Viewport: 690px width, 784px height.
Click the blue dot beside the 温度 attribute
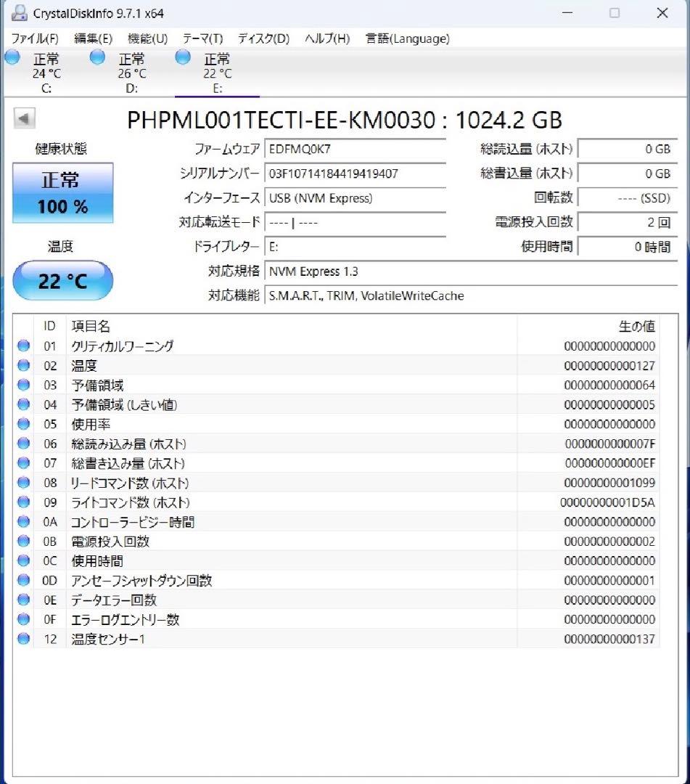pyautogui.click(x=24, y=365)
